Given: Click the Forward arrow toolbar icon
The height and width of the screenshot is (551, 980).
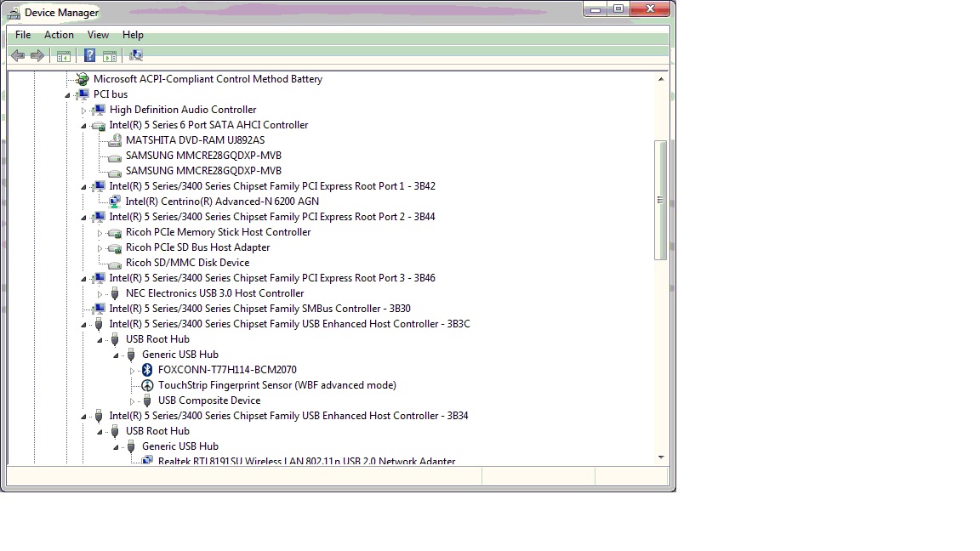Looking at the screenshot, I should click(x=37, y=55).
